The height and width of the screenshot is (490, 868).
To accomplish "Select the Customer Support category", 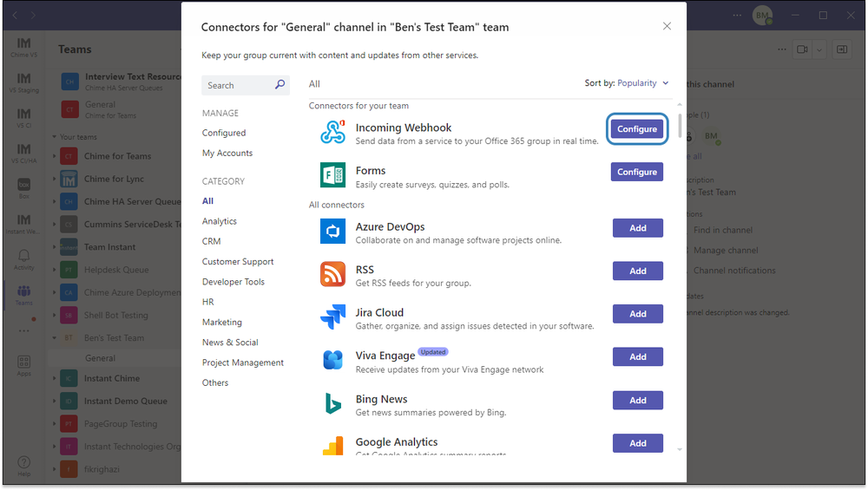I will coord(238,262).
